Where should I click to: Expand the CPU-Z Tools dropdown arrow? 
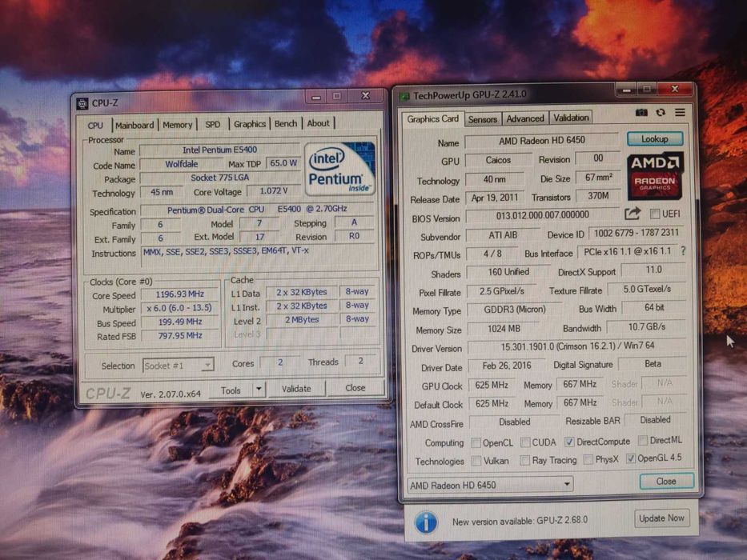[x=259, y=389]
